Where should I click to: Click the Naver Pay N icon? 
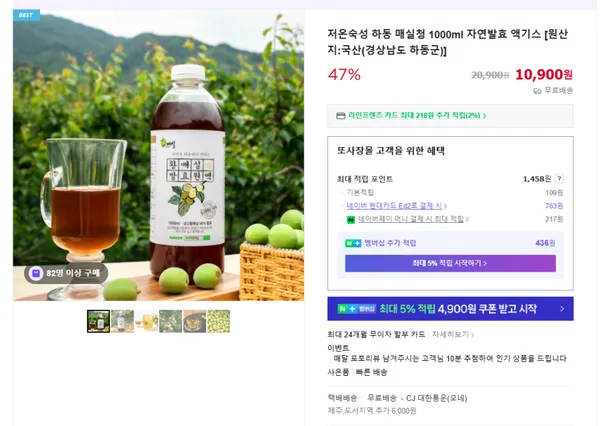click(351, 220)
